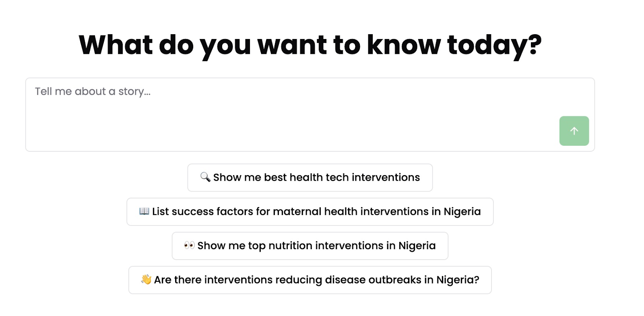Click the magnifying glass emoji icon
The height and width of the screenshot is (316, 644).
tap(205, 177)
